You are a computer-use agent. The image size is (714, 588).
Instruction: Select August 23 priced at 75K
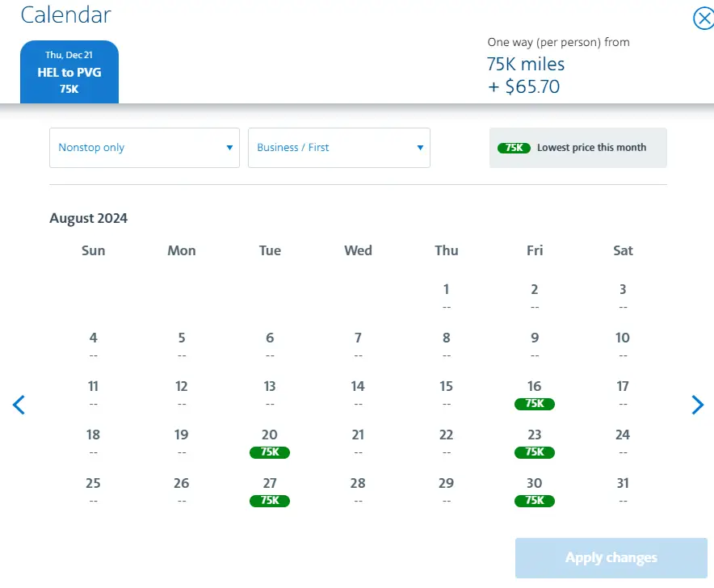coord(535,435)
